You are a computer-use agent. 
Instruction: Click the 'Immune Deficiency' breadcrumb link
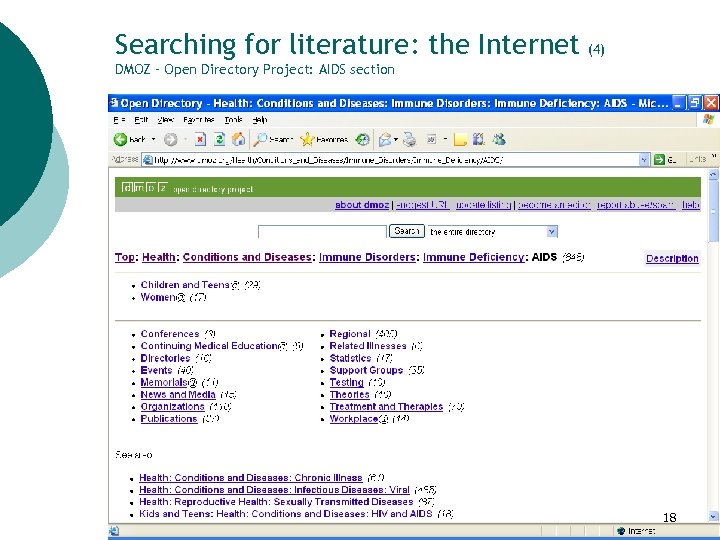coord(473,257)
